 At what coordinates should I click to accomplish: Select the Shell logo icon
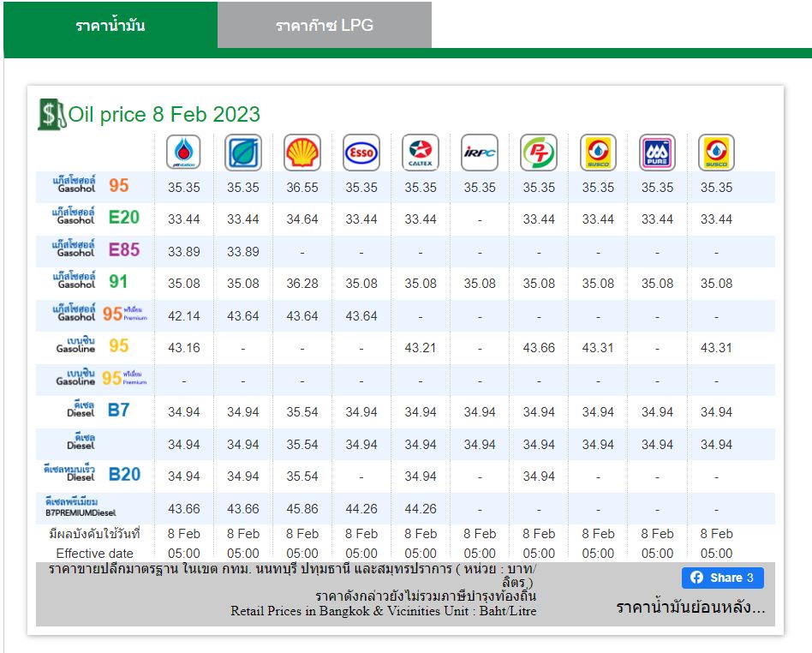302,153
